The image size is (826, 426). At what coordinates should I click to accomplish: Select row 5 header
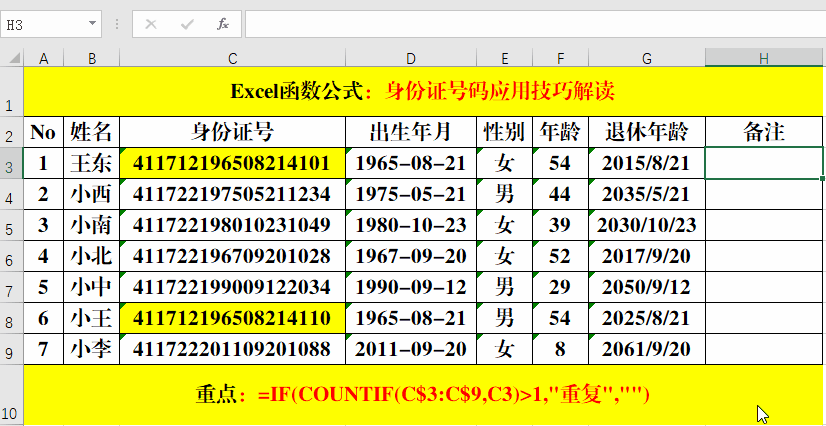point(12,225)
